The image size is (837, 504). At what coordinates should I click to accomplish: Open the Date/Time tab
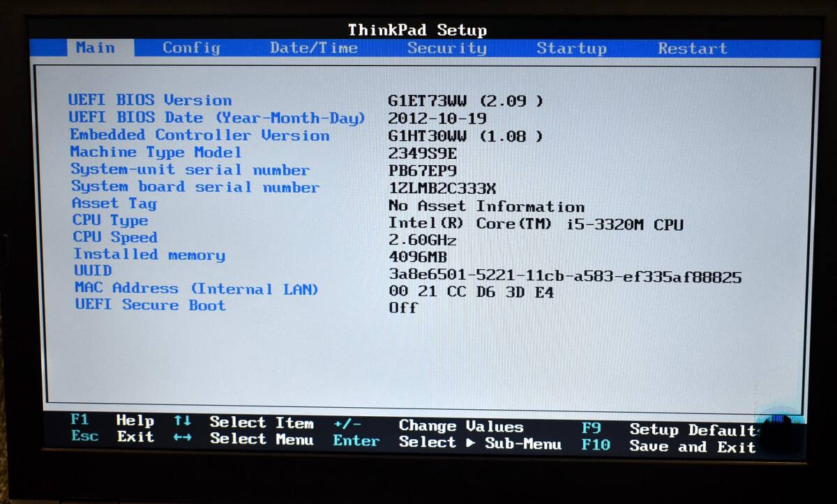point(314,48)
